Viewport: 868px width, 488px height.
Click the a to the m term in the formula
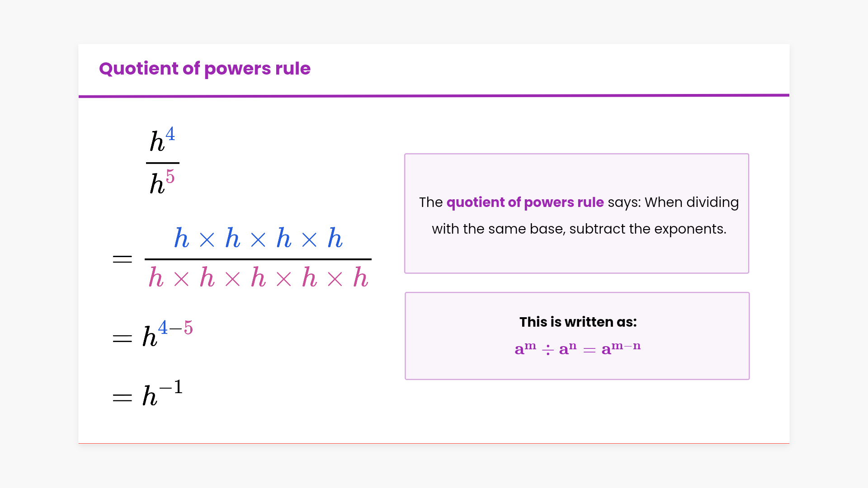tap(525, 348)
